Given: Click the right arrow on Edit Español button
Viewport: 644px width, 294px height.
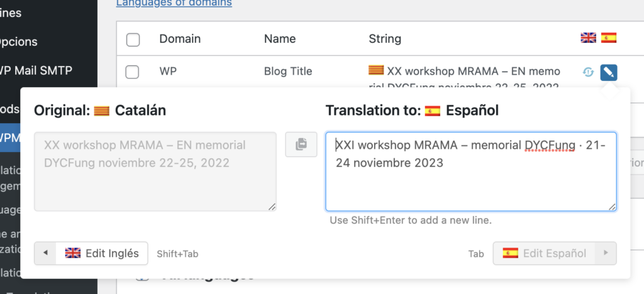Looking at the screenshot, I should coord(606,253).
